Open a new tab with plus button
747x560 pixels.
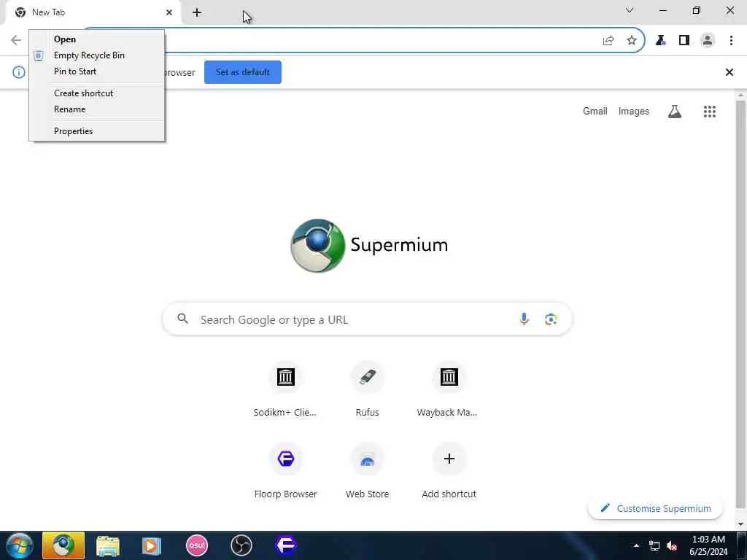coord(197,12)
